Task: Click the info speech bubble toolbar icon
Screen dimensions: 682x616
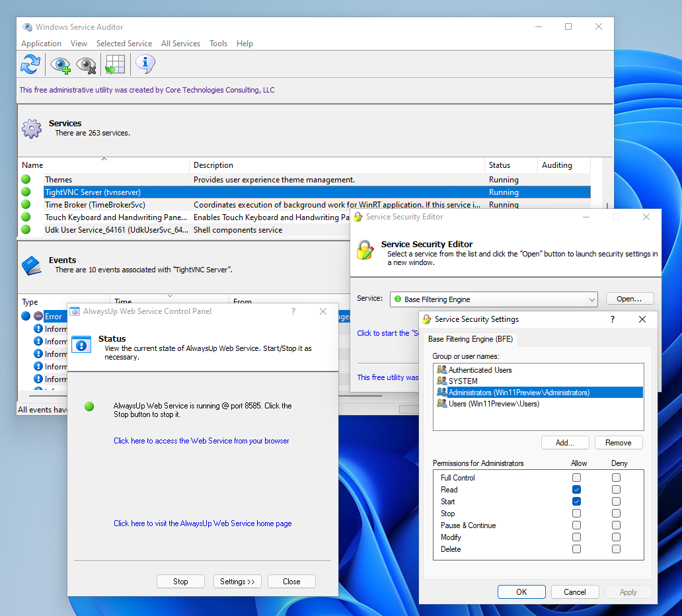Action: [145, 64]
